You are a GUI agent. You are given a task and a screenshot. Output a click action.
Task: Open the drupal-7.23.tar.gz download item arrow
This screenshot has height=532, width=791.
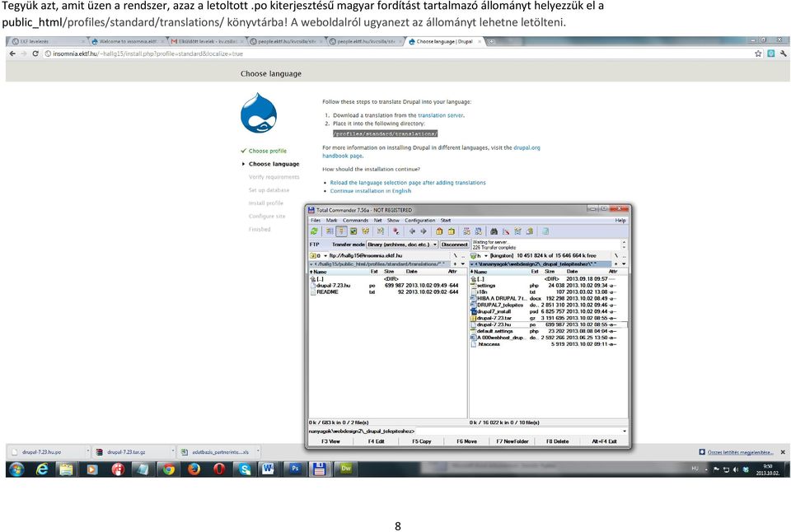(x=172, y=452)
